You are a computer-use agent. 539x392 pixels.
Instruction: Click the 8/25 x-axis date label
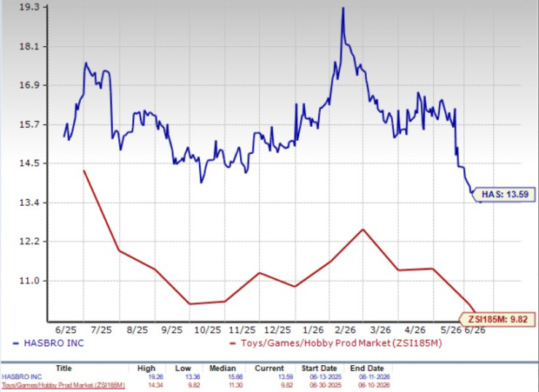[137, 330]
